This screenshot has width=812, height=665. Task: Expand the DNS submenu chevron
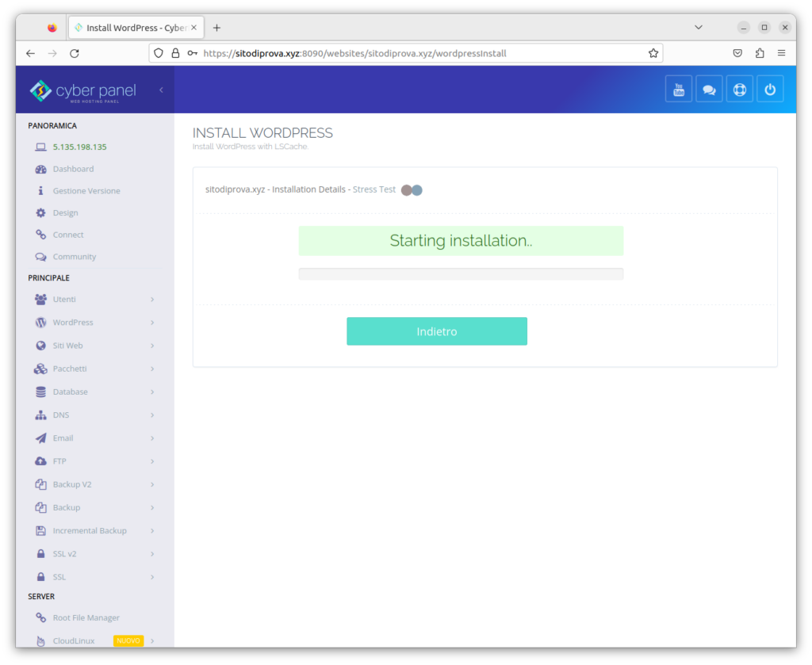pos(152,415)
